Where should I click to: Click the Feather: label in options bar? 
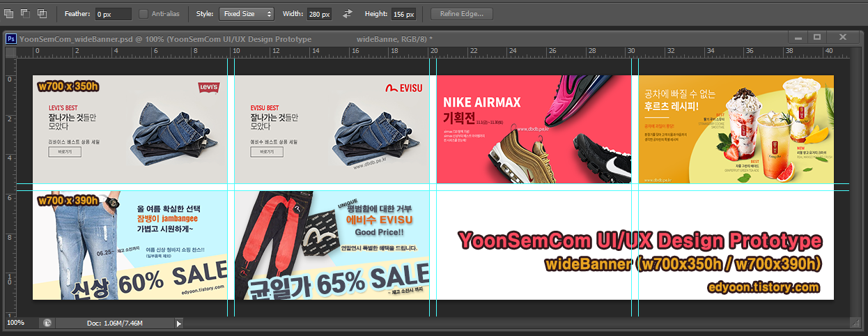point(76,14)
